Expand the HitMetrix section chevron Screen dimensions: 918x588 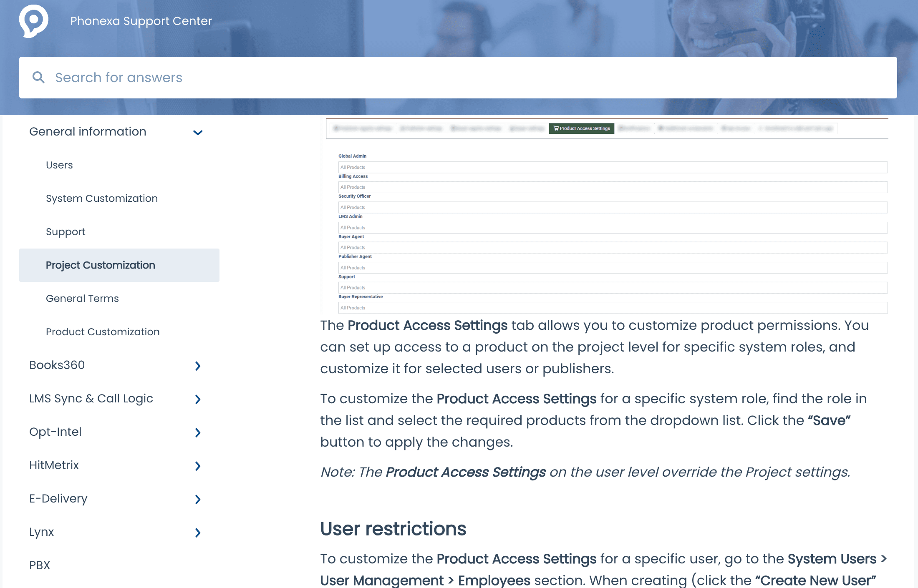click(x=198, y=466)
